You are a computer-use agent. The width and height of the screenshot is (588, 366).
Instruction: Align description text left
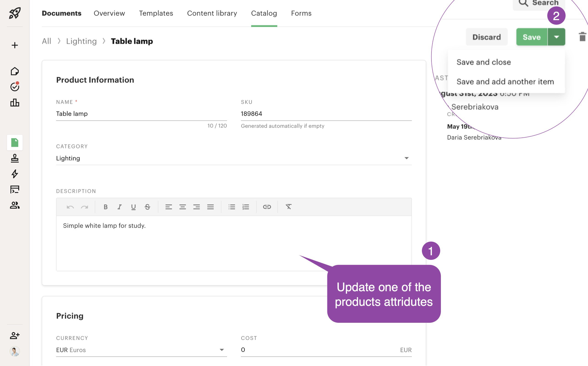click(x=168, y=207)
